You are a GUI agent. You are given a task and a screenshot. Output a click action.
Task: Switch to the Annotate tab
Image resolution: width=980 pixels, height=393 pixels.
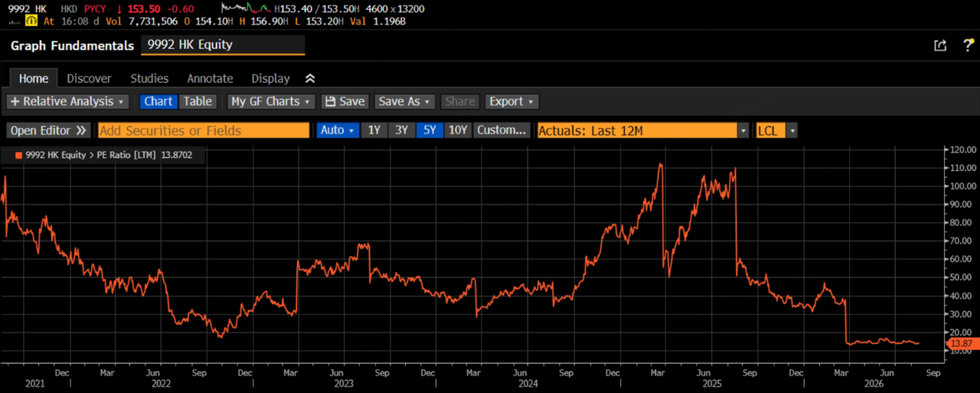[x=210, y=78]
